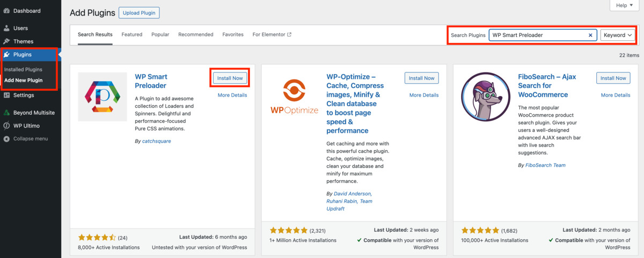This screenshot has height=258, width=644.
Task: Switch to the Search Results tab
Action: click(x=95, y=34)
